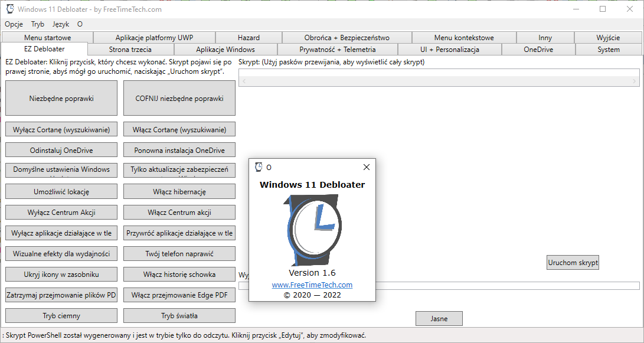Click Włącz Cortanę (wyszukiwanie) button
This screenshot has height=343, width=644.
coord(179,129)
